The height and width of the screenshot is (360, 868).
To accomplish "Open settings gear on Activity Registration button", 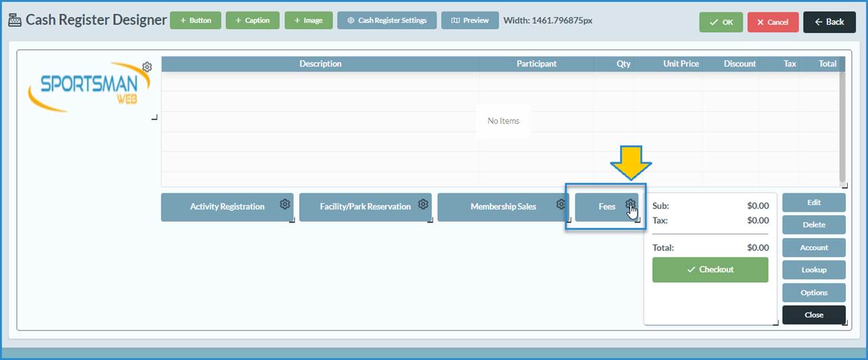I will 285,204.
